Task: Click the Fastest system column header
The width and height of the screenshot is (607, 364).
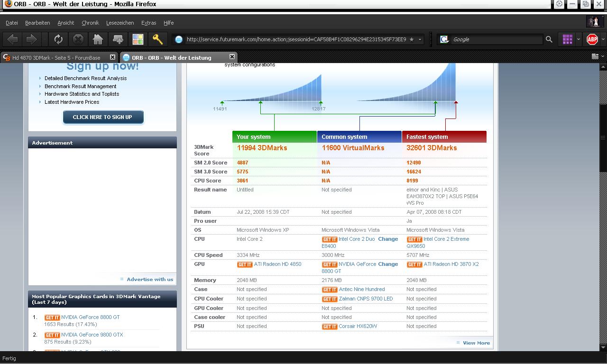Action: pos(444,136)
